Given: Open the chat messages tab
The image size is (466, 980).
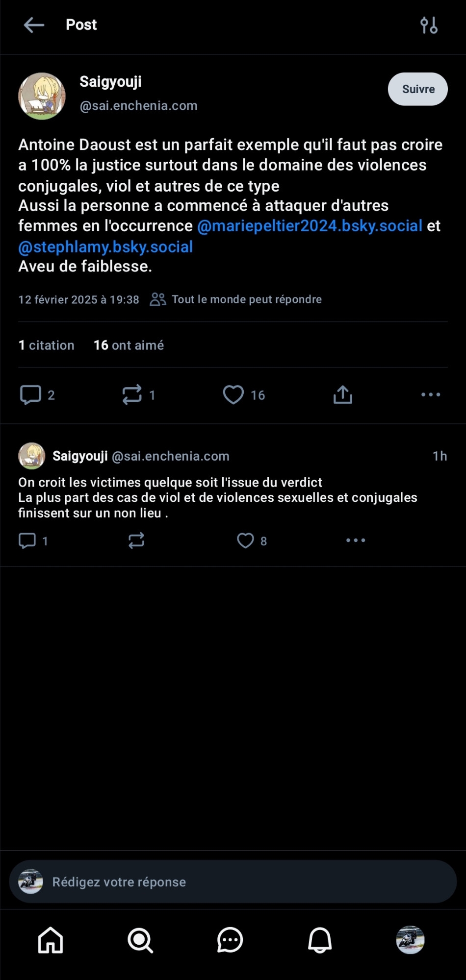Looking at the screenshot, I should point(230,940).
